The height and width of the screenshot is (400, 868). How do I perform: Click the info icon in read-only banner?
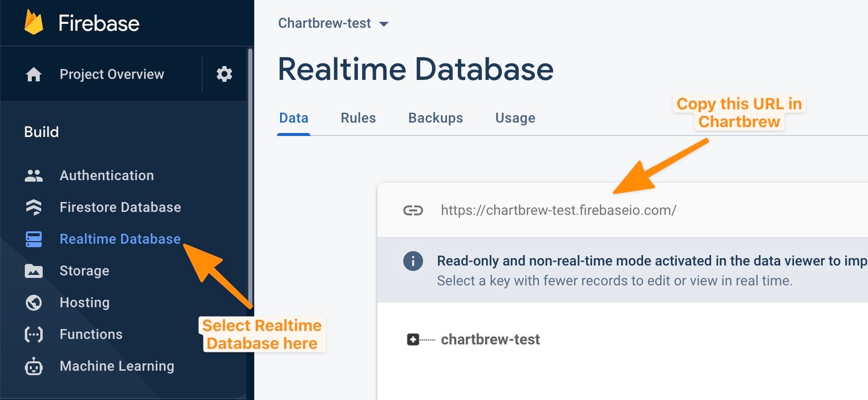(413, 261)
